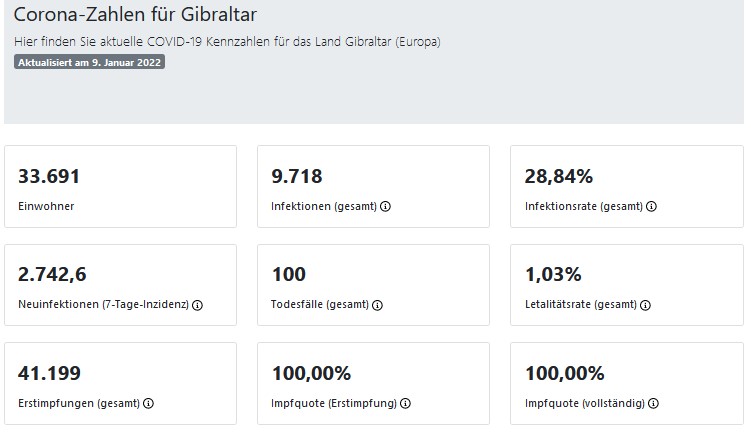The image size is (751, 433).
Task: Click the 28,84% infection rate value
Action: pyautogui.click(x=559, y=177)
